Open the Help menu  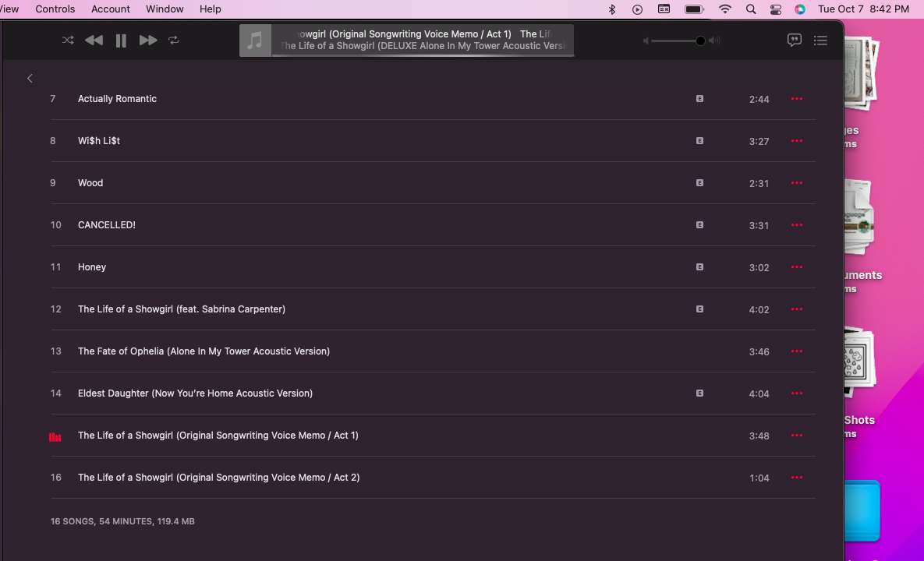point(210,9)
